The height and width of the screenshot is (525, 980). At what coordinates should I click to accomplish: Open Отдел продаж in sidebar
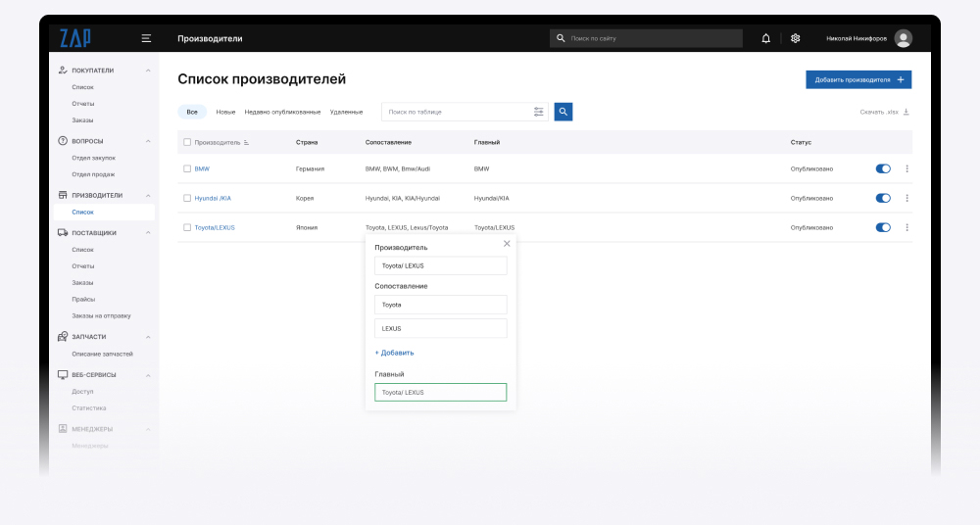click(93, 173)
